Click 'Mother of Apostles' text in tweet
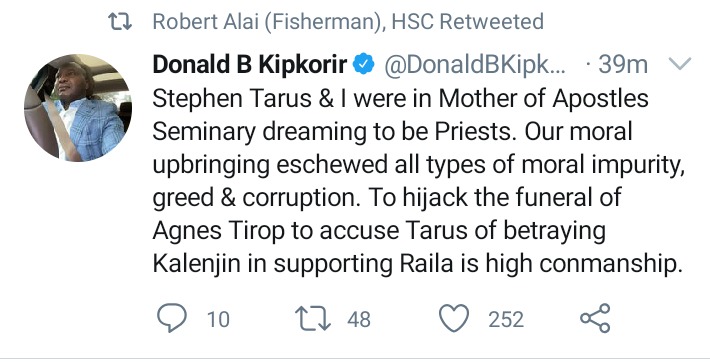Screen dimensions: 710x362 543,100
